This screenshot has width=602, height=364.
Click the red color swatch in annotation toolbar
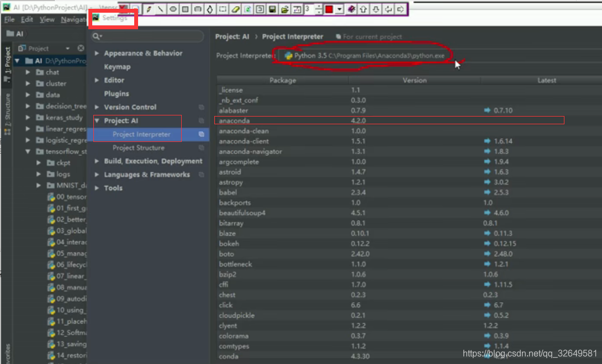coord(329,9)
